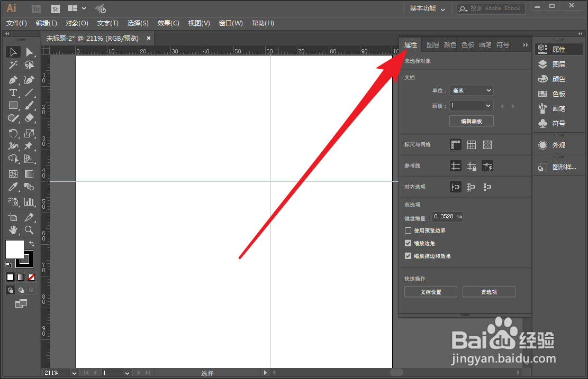This screenshot has width=588, height=379.
Task: Click the 首选项 quick action button
Action: 489,292
